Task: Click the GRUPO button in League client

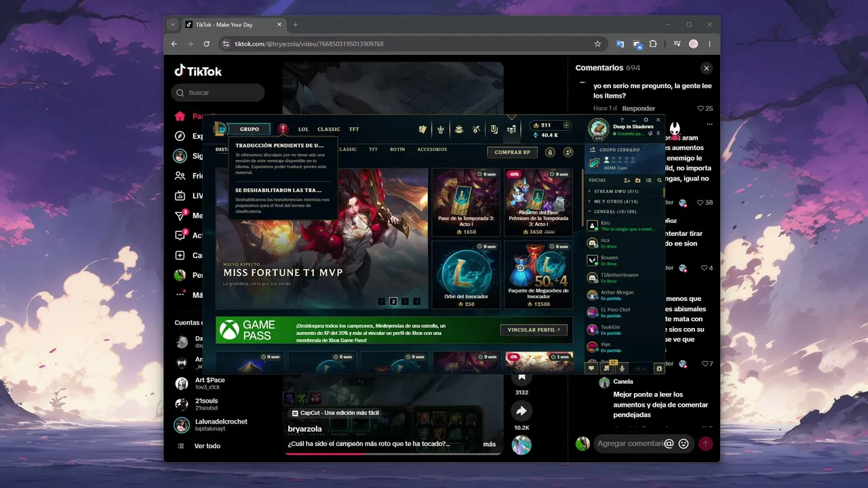Action: 250,129
